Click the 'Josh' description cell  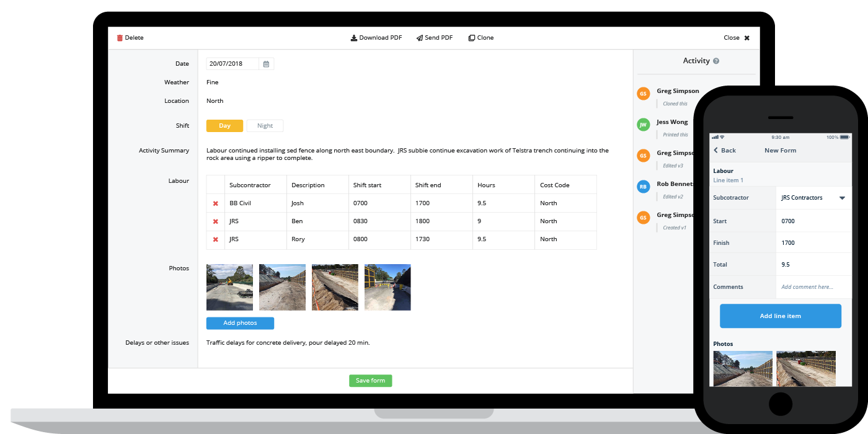coord(318,203)
